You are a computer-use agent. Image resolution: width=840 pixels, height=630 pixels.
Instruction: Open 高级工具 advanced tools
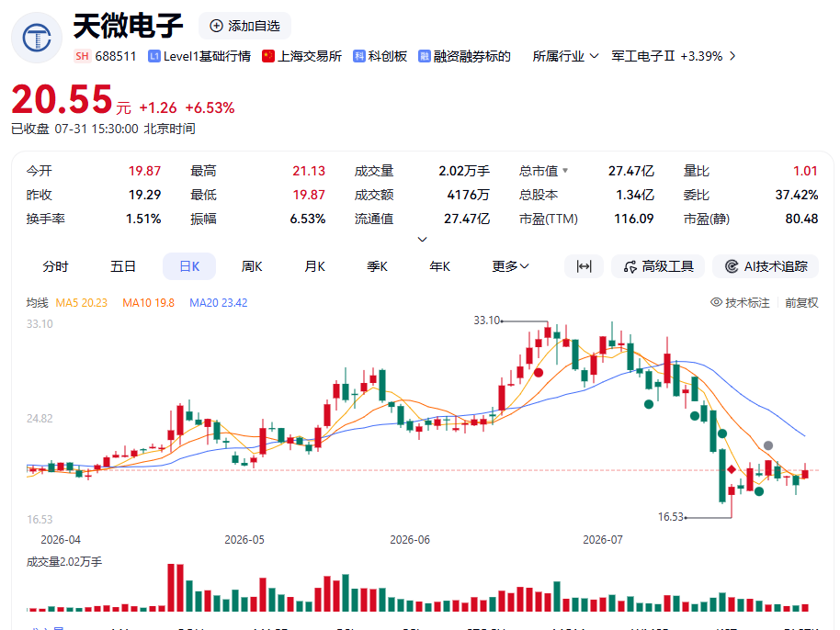pyautogui.click(x=658, y=266)
